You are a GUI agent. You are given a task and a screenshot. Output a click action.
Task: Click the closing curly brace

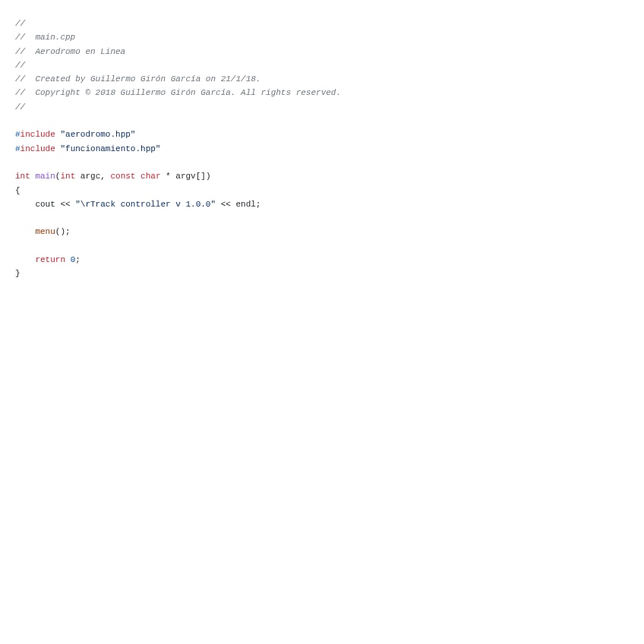click(x=17, y=273)
